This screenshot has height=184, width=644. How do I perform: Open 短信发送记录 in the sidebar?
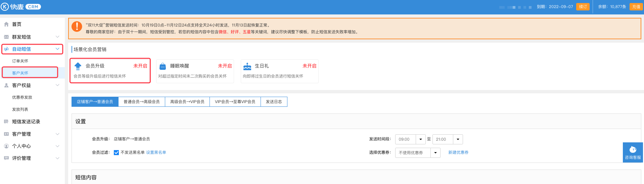click(x=26, y=122)
